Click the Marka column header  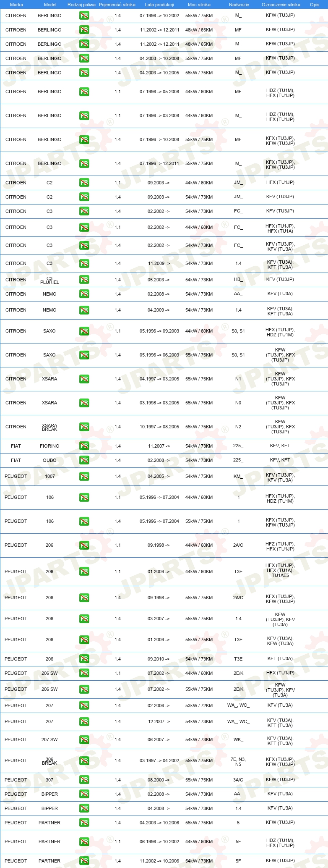click(x=16, y=5)
